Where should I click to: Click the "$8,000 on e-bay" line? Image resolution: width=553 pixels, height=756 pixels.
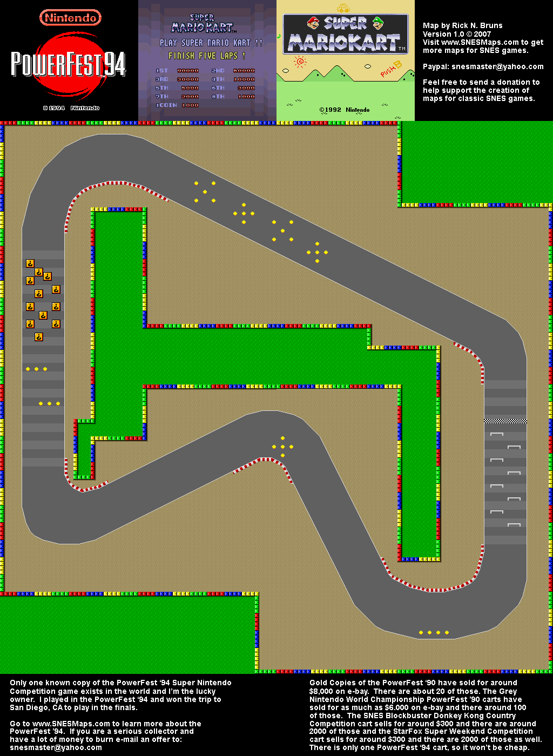click(339, 691)
